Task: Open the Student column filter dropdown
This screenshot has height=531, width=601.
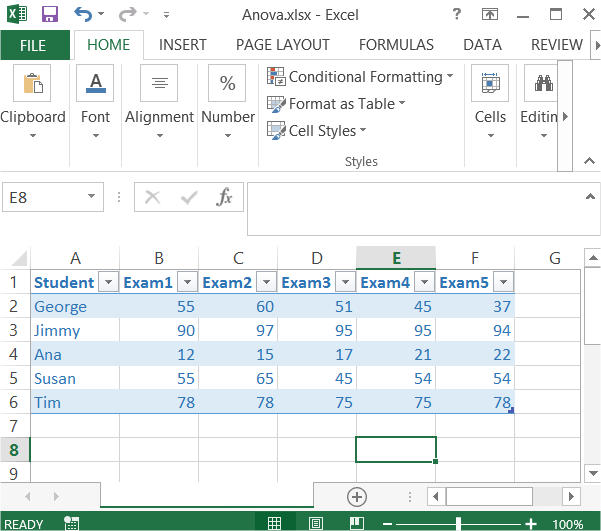Action: (108, 282)
